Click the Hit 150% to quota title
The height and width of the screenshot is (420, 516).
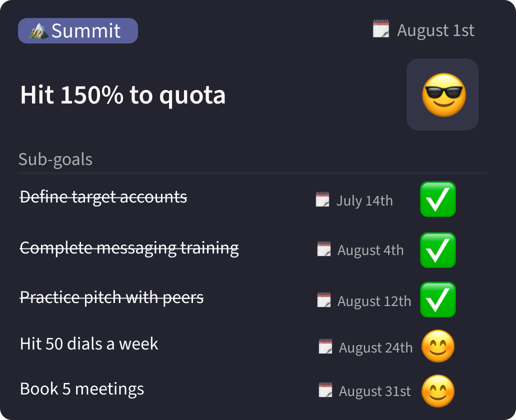click(123, 95)
